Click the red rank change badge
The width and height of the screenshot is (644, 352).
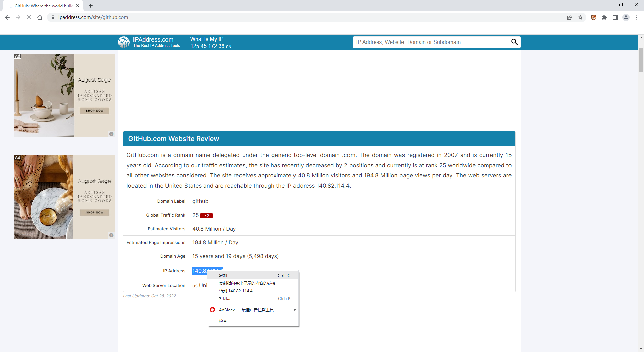pyautogui.click(x=206, y=216)
